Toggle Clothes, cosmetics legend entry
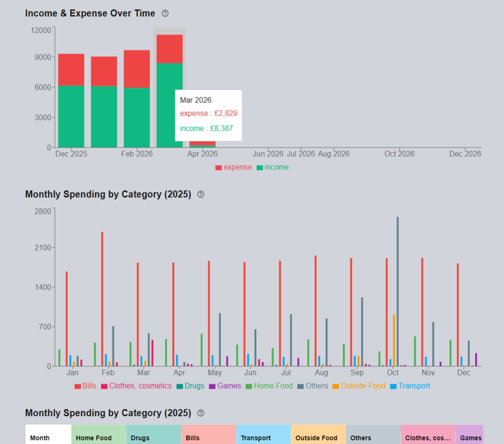504x444 pixels. pyautogui.click(x=136, y=386)
